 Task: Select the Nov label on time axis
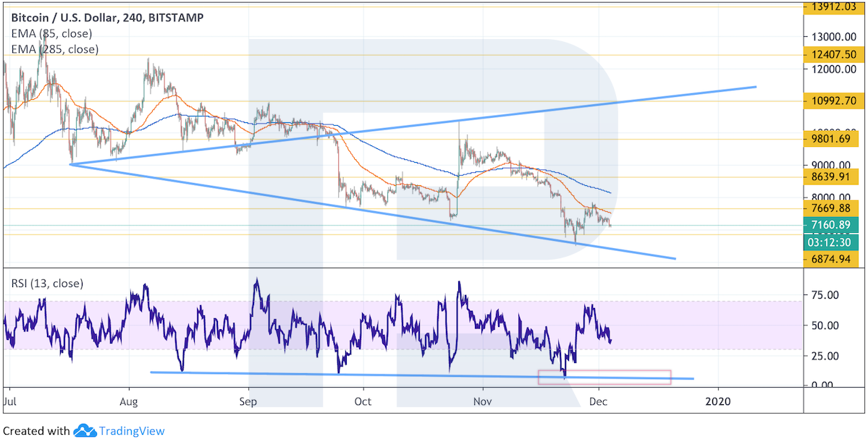coord(481,401)
